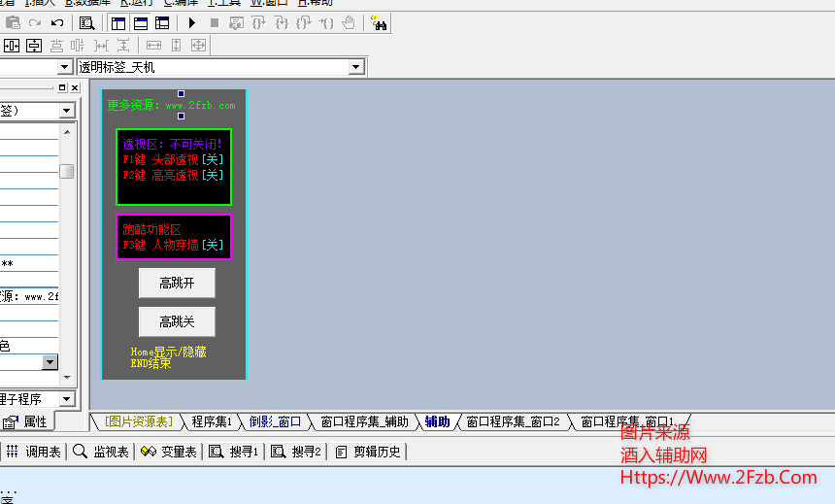Image resolution: width=835 pixels, height=504 pixels.
Task: Open the 图片资源表 tab
Action: 138,421
